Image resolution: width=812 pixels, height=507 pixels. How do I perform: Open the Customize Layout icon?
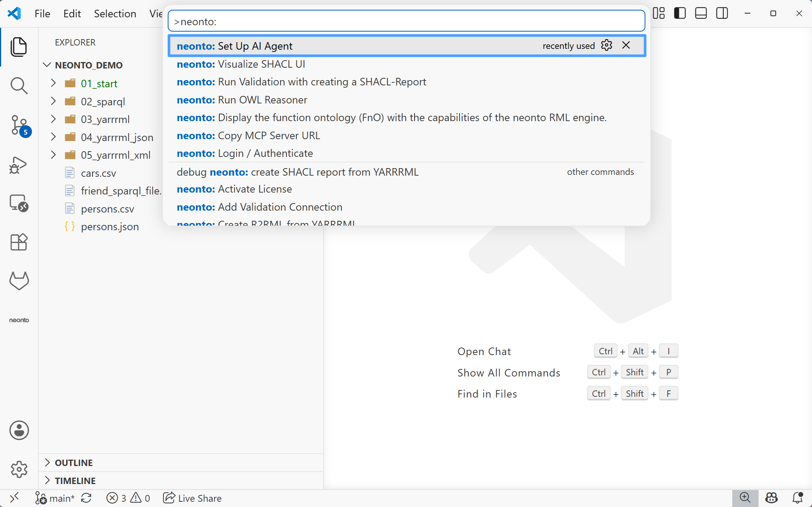coord(659,14)
